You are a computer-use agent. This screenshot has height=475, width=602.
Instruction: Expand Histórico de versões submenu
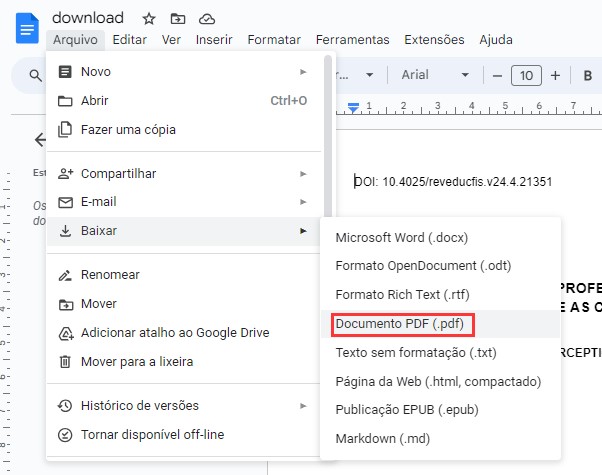point(184,406)
